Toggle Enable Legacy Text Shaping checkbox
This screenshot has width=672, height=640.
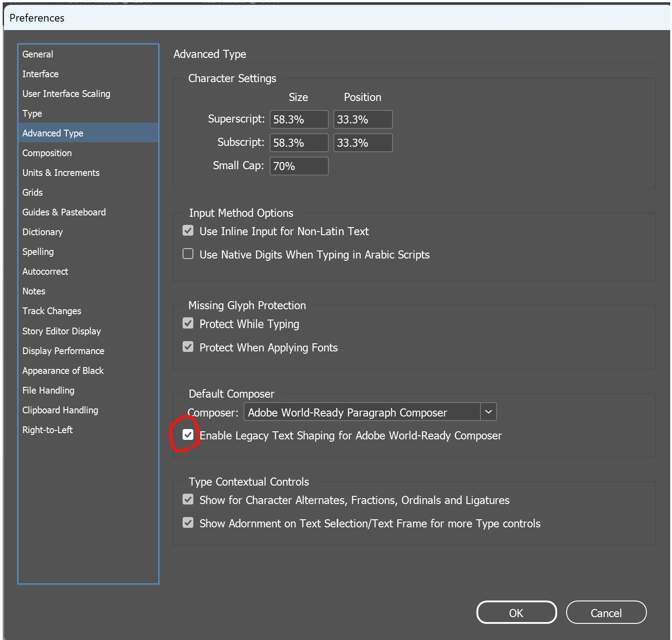188,435
